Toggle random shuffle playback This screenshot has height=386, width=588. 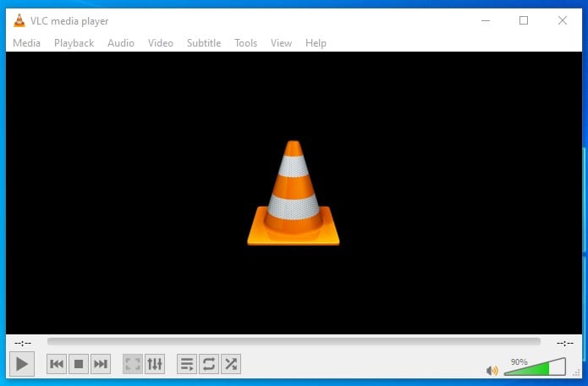click(x=231, y=364)
